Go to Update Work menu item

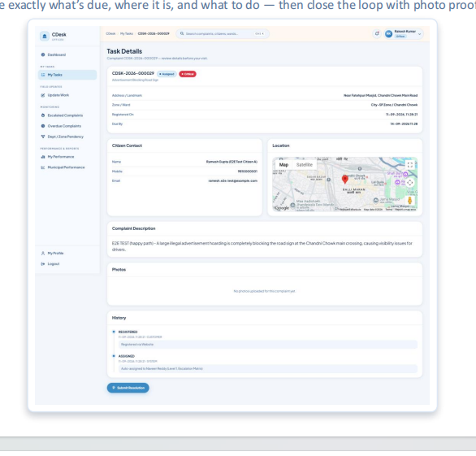point(67,95)
